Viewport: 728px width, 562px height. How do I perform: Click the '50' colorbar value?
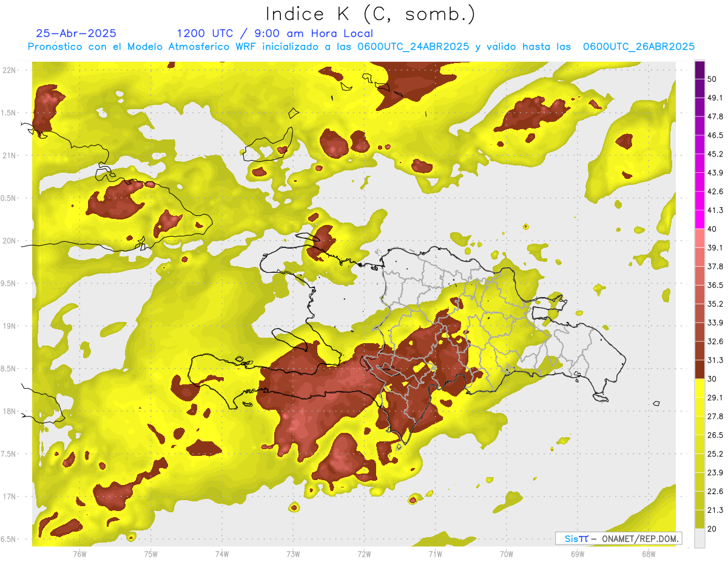712,79
